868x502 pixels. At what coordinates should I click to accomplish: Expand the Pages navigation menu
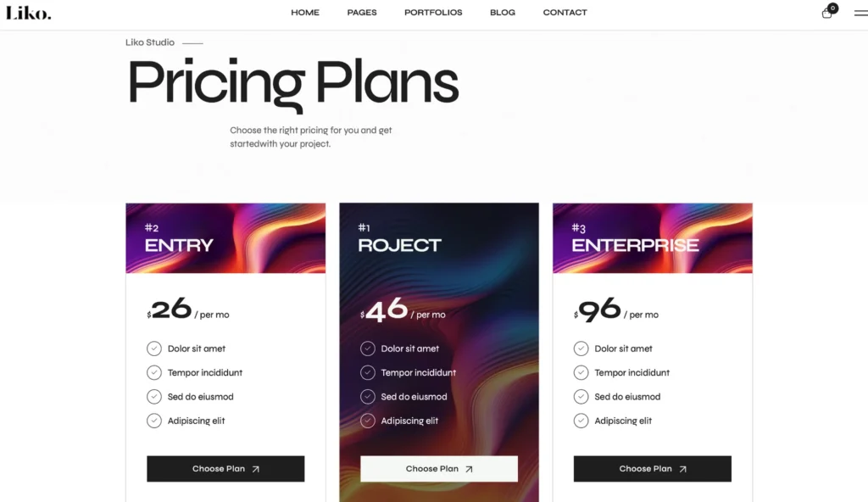(x=362, y=13)
